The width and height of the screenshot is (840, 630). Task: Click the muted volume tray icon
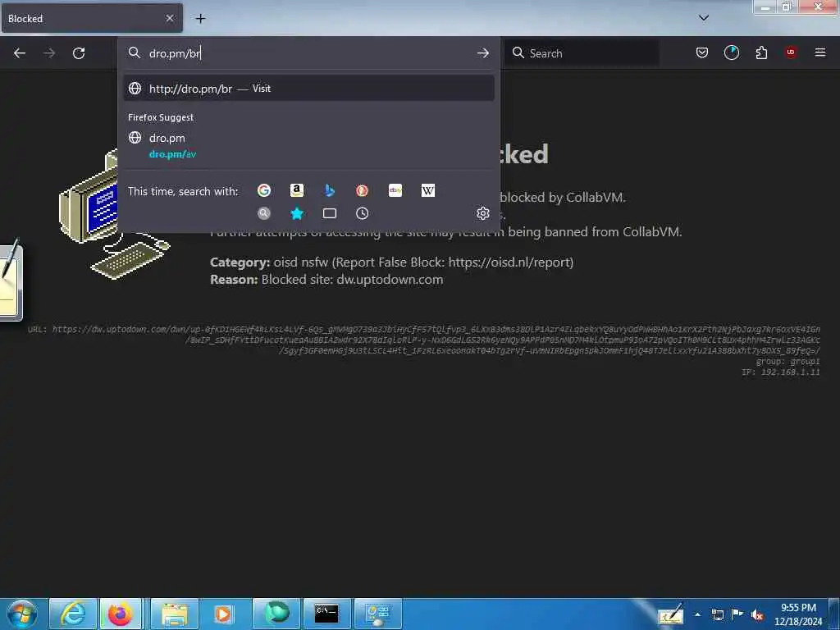pos(757,614)
